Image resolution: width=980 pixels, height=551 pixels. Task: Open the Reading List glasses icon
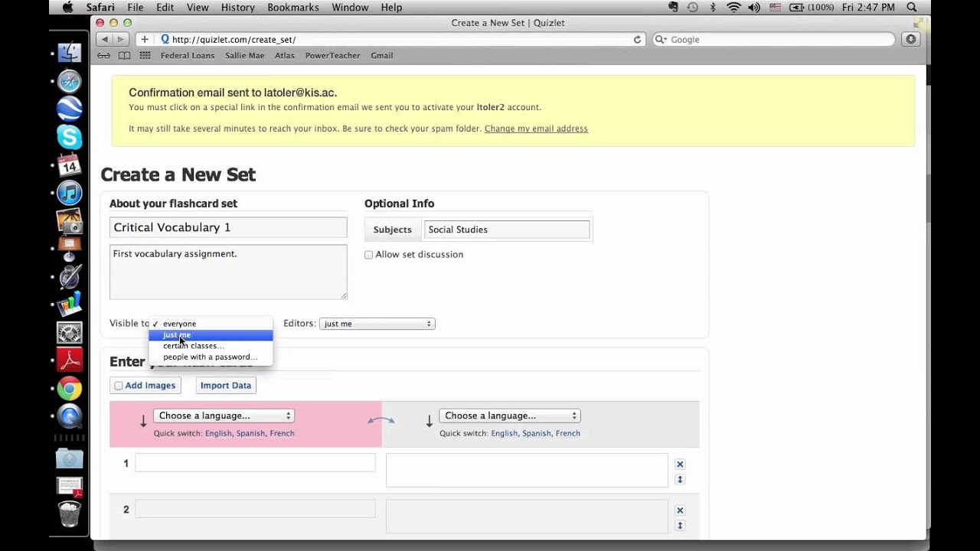click(105, 55)
